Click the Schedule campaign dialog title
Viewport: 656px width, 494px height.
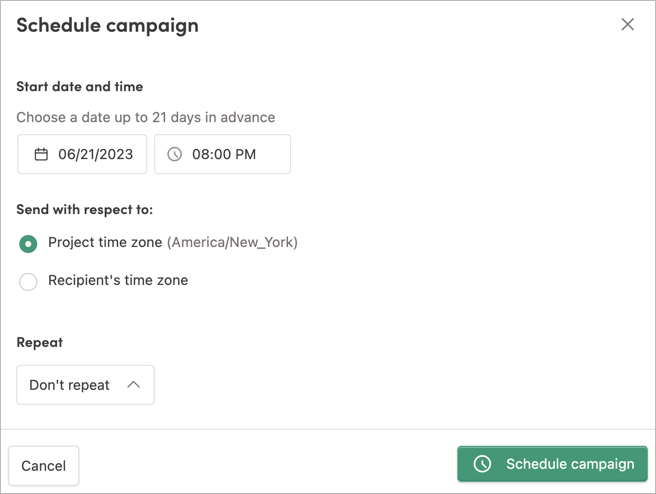(108, 26)
